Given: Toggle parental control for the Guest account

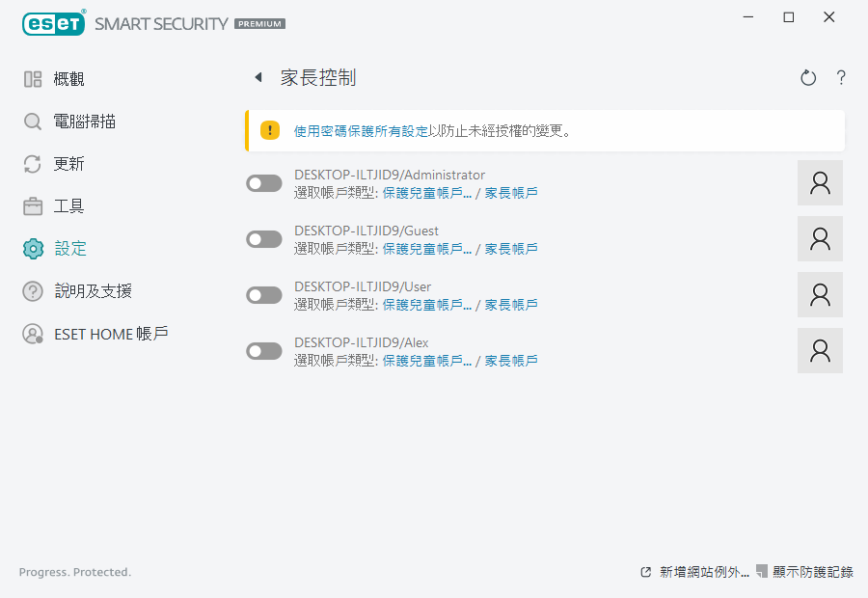Looking at the screenshot, I should (264, 239).
